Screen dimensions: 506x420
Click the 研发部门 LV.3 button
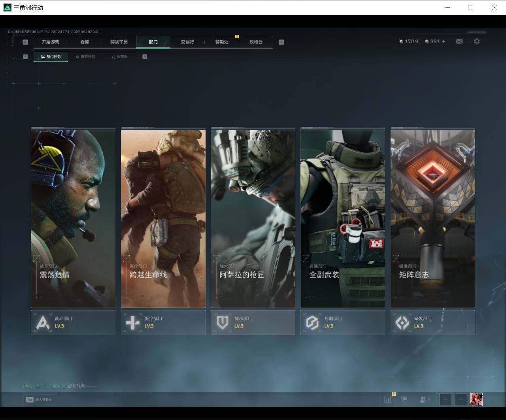(x=433, y=322)
